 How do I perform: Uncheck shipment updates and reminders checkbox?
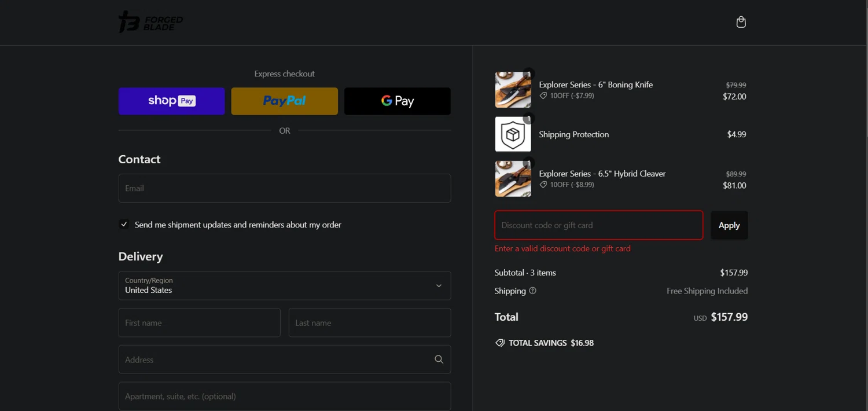click(124, 224)
